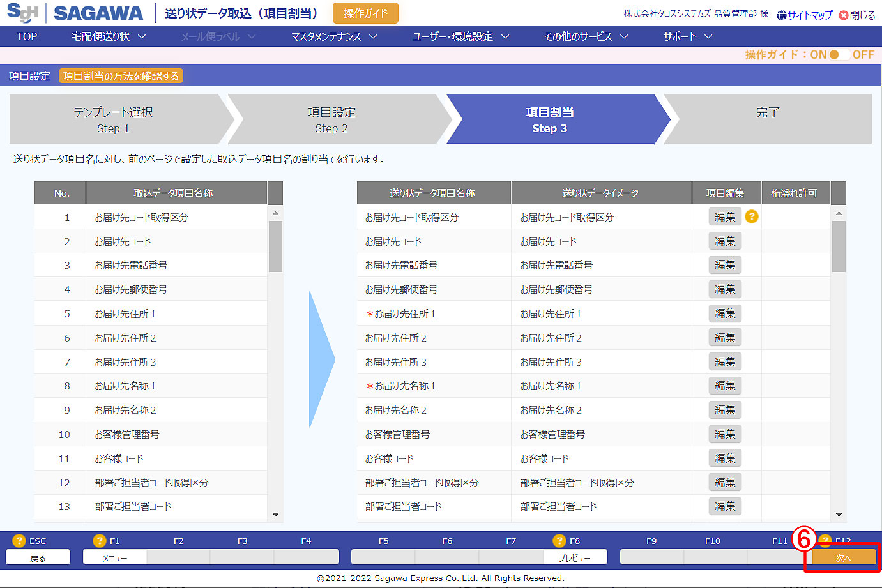This screenshot has height=588, width=882.
Task: Click the orange 次へ button
Action: tap(843, 557)
